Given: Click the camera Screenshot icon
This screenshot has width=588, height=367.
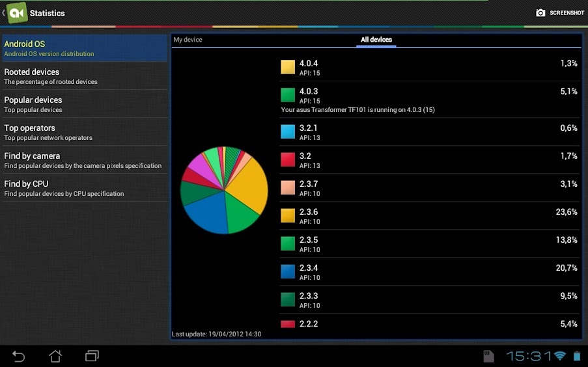Looking at the screenshot, I should pos(540,13).
